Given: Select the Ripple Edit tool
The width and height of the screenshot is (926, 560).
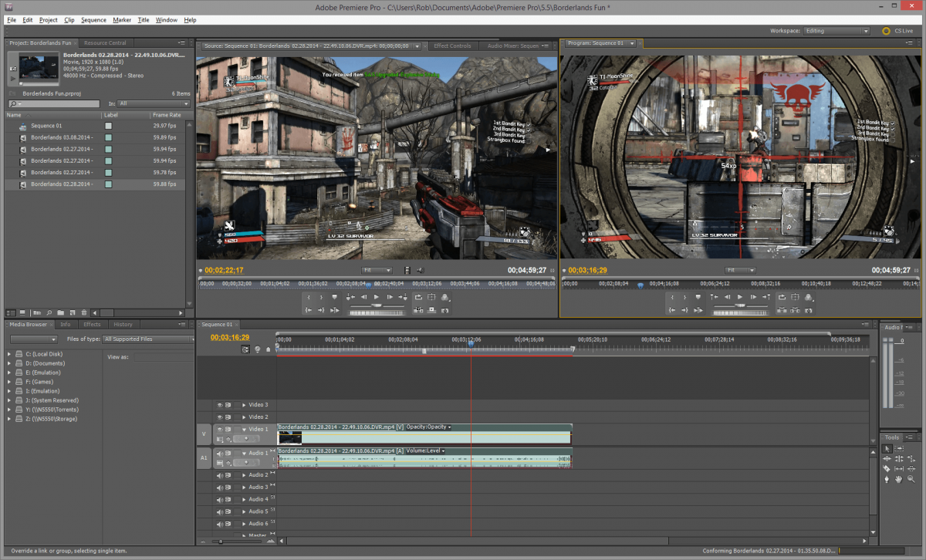Looking at the screenshot, I should 887,458.
